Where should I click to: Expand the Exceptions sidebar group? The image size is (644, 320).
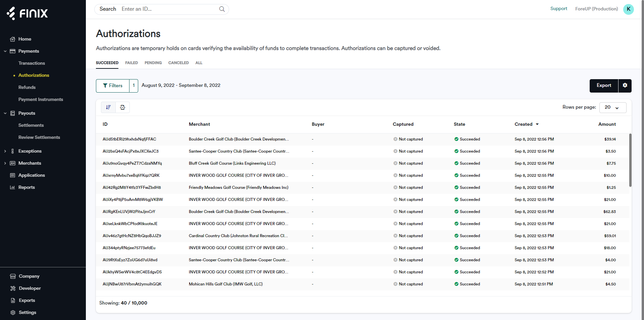5,151
